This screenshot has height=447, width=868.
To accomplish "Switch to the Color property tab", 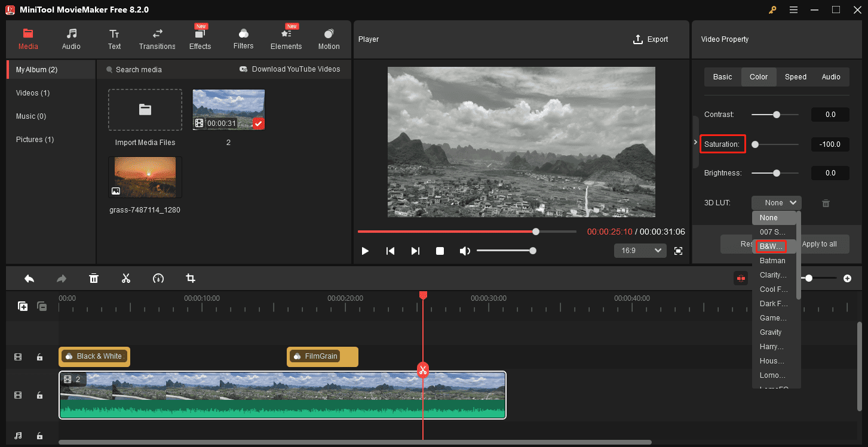I will coord(759,77).
